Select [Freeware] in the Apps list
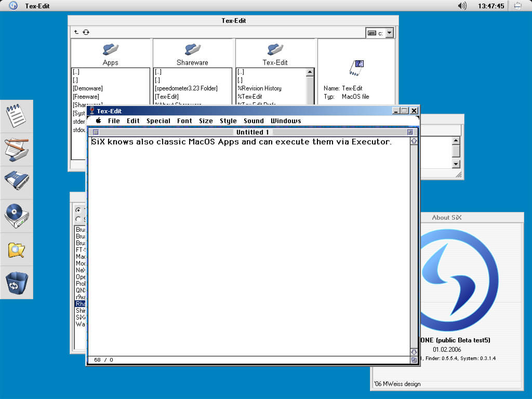 click(86, 97)
